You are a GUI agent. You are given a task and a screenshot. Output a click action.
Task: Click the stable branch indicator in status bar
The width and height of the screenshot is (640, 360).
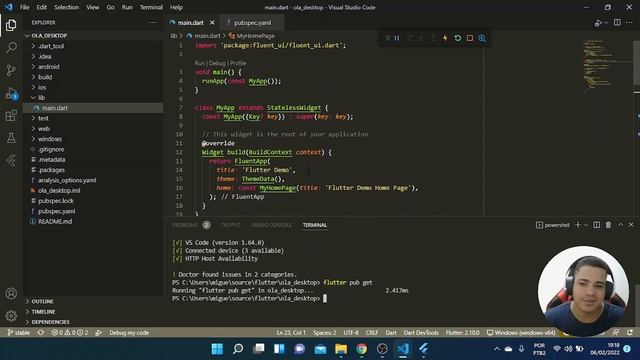19,333
